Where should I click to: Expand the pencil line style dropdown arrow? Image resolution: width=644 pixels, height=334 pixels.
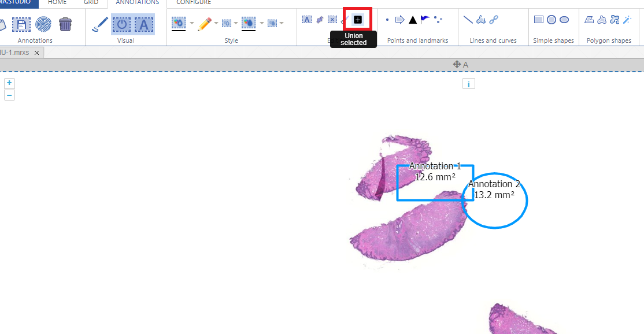coord(216,24)
